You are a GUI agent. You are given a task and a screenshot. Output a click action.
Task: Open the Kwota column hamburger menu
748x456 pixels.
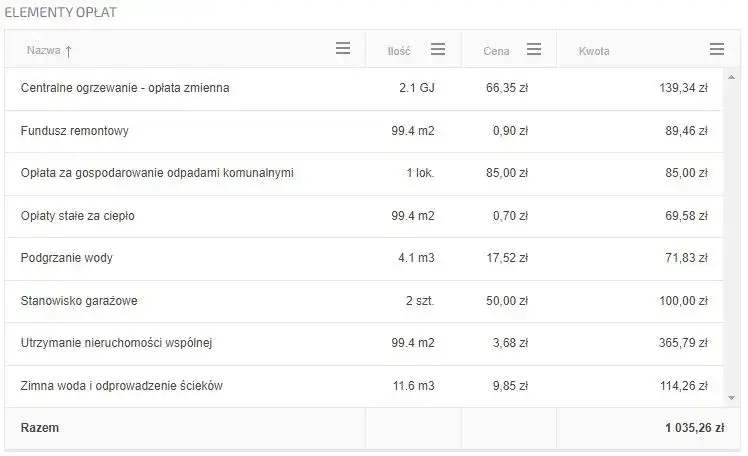coord(716,49)
